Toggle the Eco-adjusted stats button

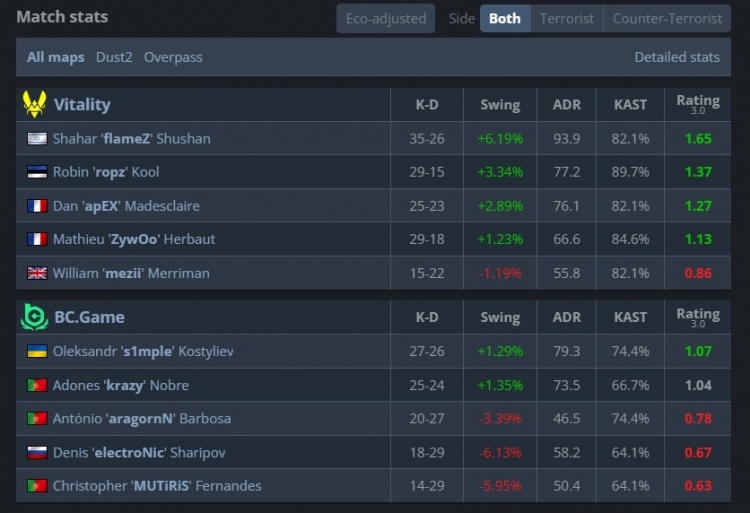tap(385, 18)
